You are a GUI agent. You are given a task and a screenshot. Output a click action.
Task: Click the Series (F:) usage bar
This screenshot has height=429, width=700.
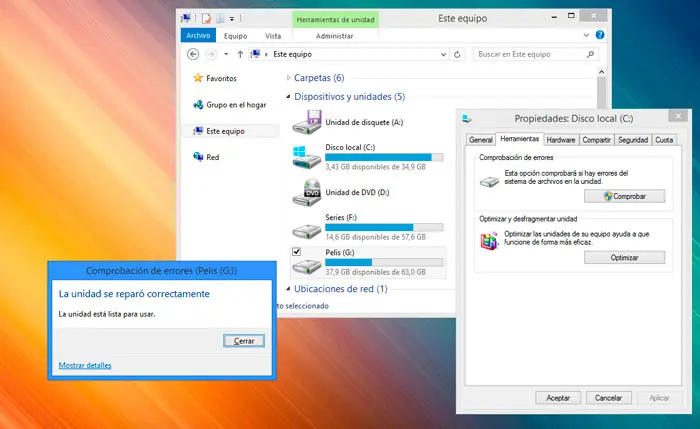(x=384, y=227)
